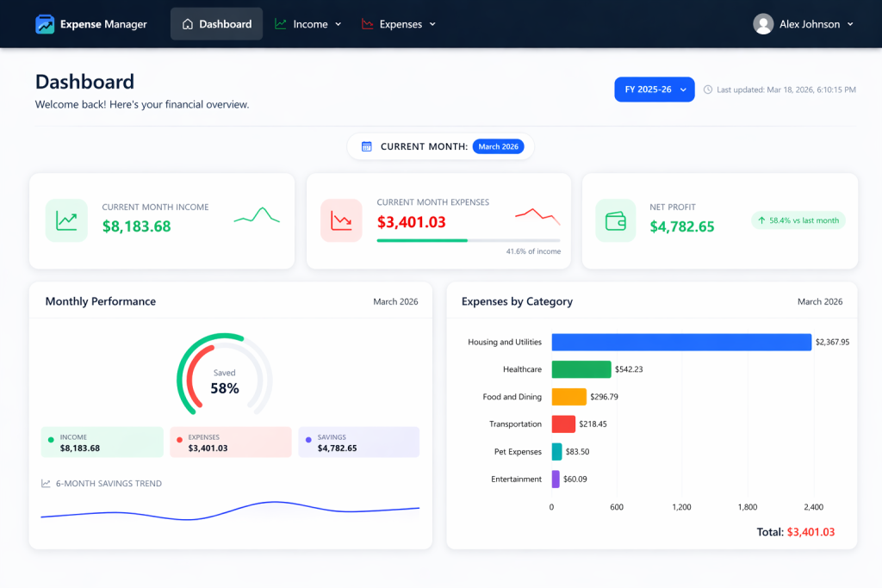The height and width of the screenshot is (588, 882).
Task: Click the purple Entertainment bar
Action: pos(556,480)
